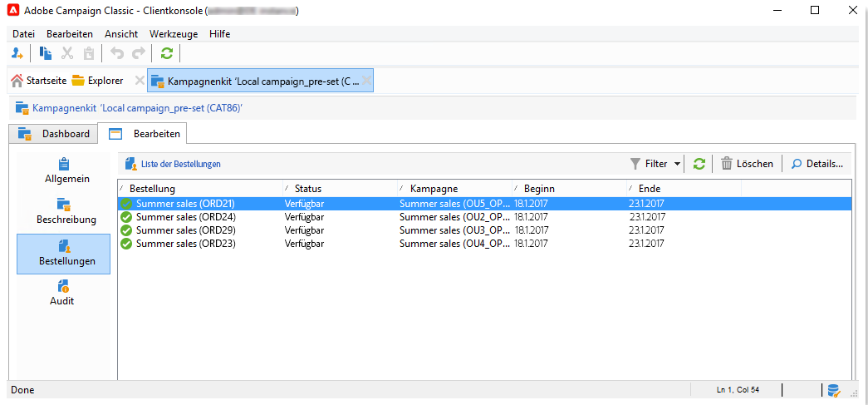The image size is (868, 405).
Task: Click the Summer sales (OU3_OP... campaign cell
Action: [x=454, y=230]
